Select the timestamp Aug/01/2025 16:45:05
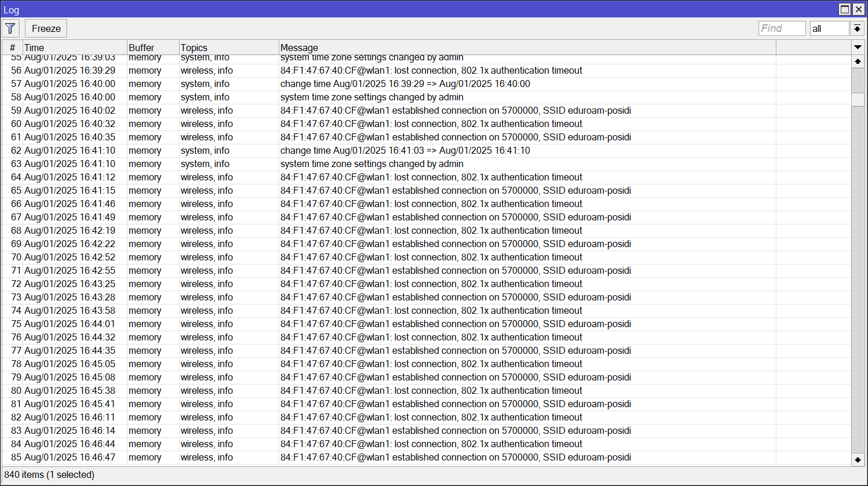 point(70,364)
